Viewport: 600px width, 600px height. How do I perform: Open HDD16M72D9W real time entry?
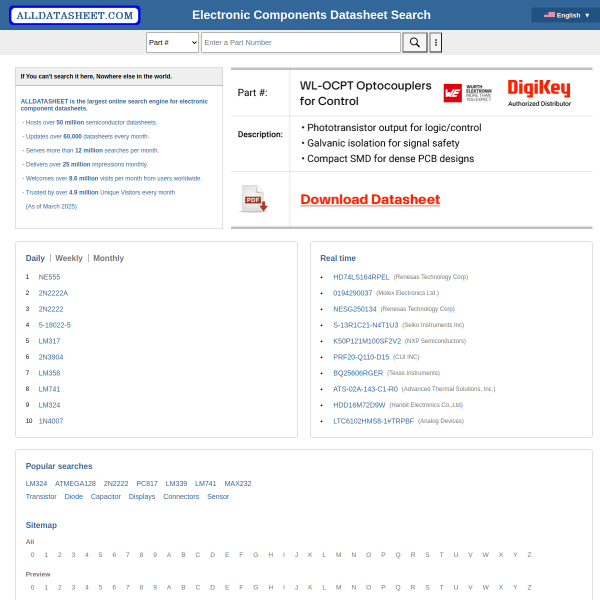pyautogui.click(x=359, y=405)
